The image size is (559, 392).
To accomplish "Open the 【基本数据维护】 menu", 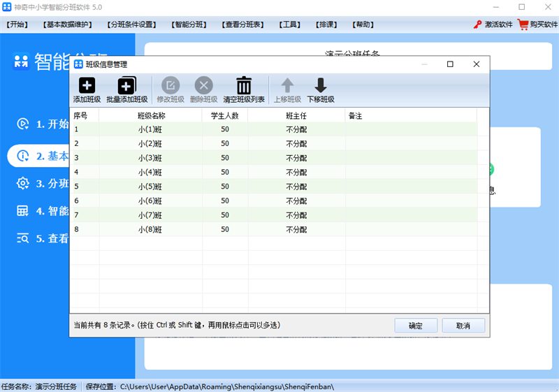I will (67, 24).
